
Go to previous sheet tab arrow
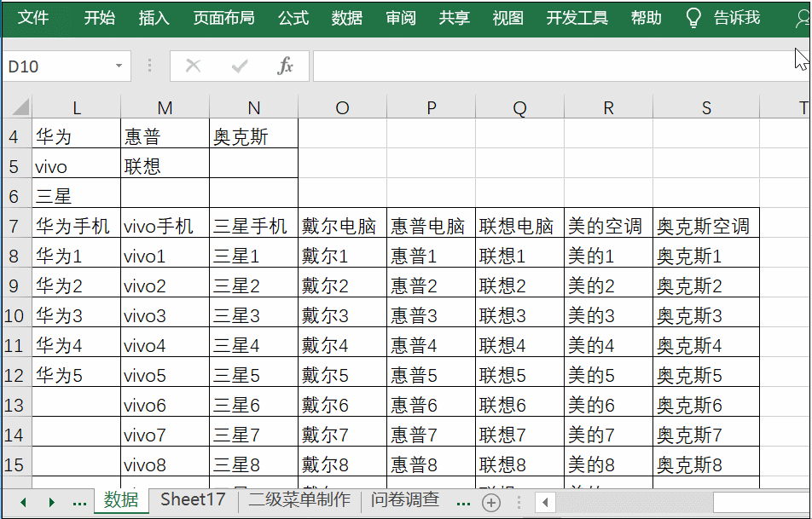23,502
